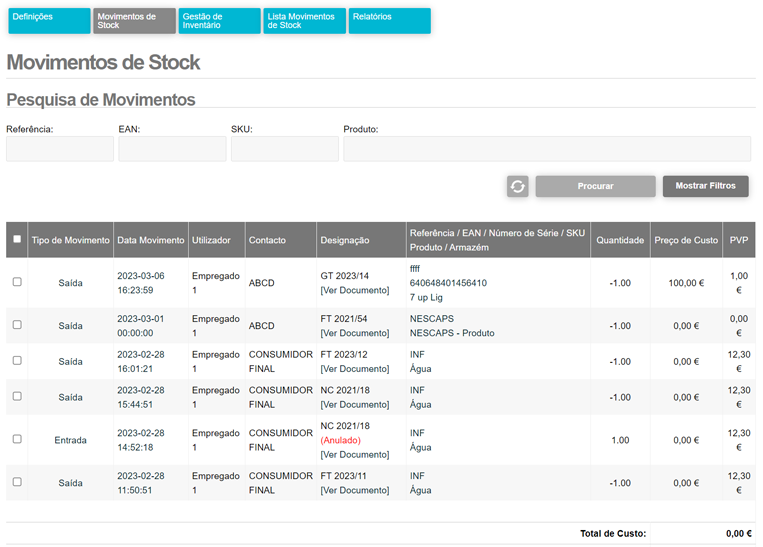763x547 pixels.
Task: Open Lista Movimentos de Stock tab
Action: (x=305, y=21)
